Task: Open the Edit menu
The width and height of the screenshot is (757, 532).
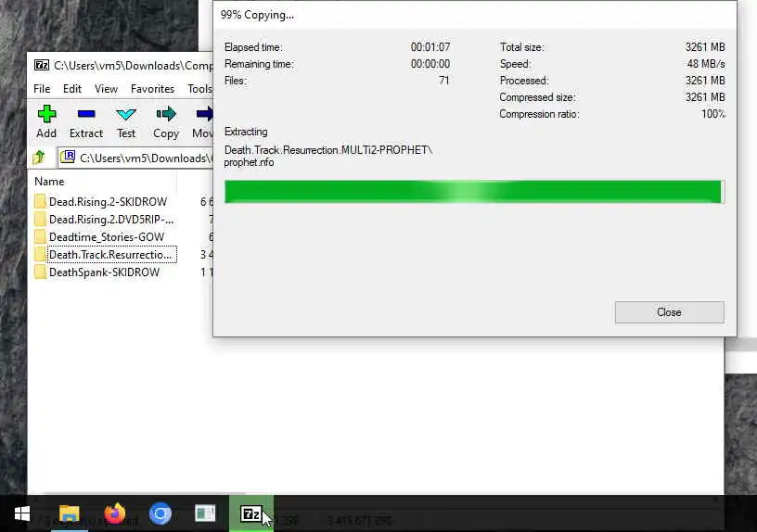Action: 72,89
